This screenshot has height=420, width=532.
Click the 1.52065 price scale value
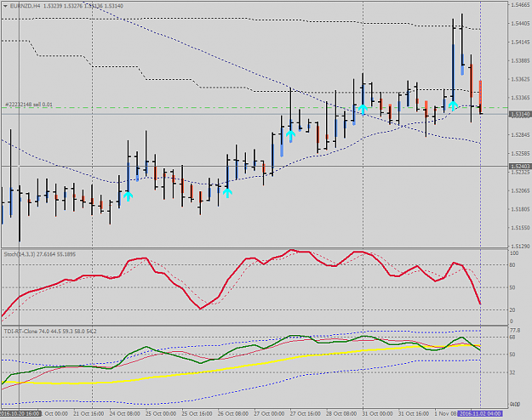click(x=520, y=190)
